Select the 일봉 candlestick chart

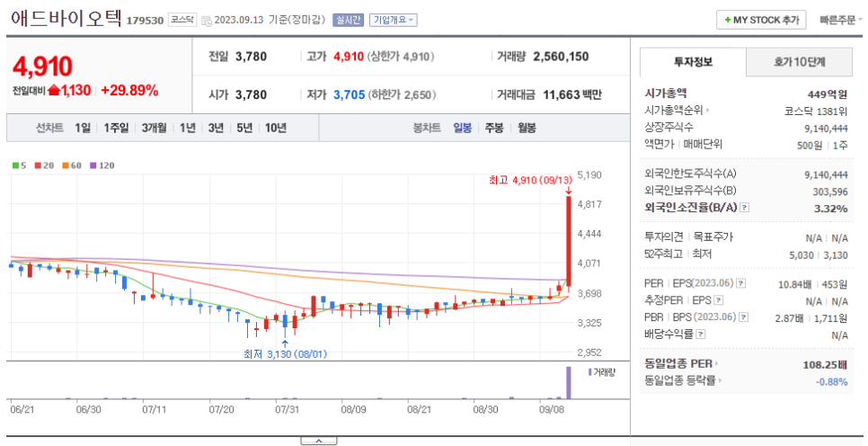462,128
